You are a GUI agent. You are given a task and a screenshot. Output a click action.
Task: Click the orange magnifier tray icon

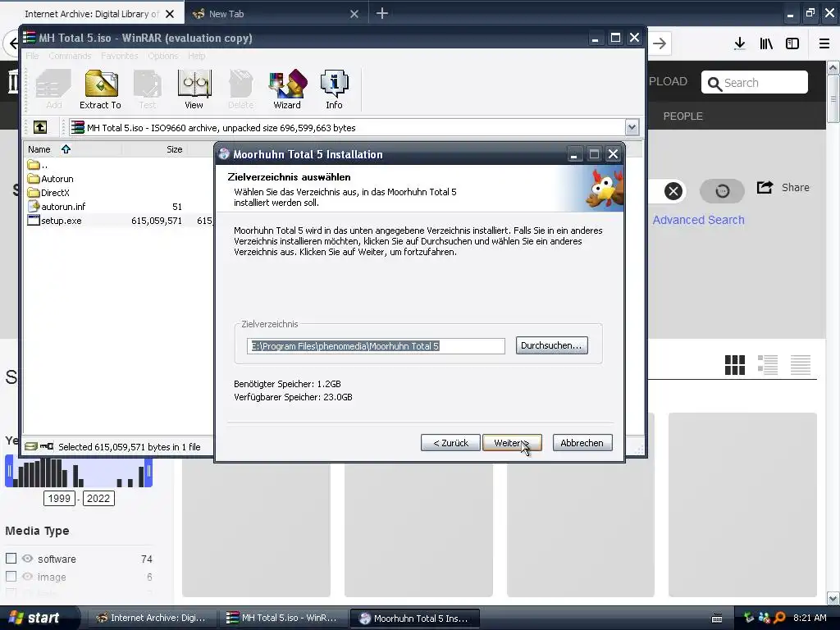pos(779,618)
